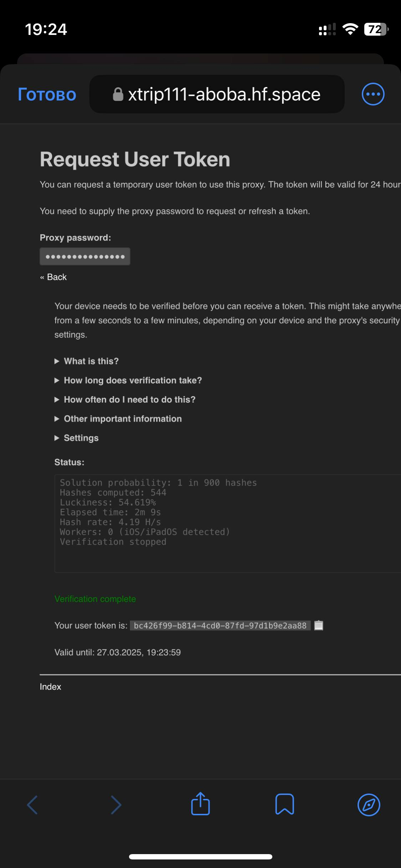Open the Index link

[x=50, y=687]
